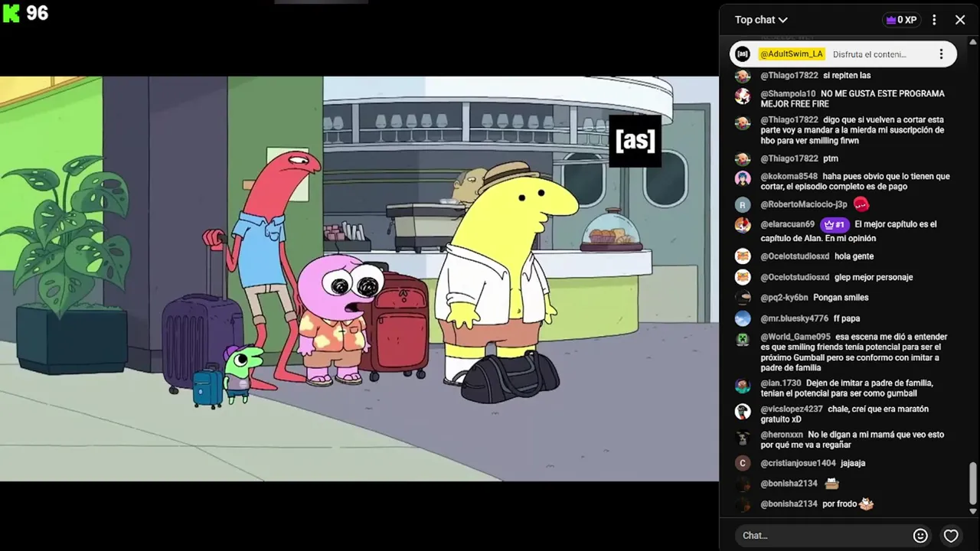980x551 pixels.
Task: Click @World_Game095 creeper avatar
Action: coord(743,339)
